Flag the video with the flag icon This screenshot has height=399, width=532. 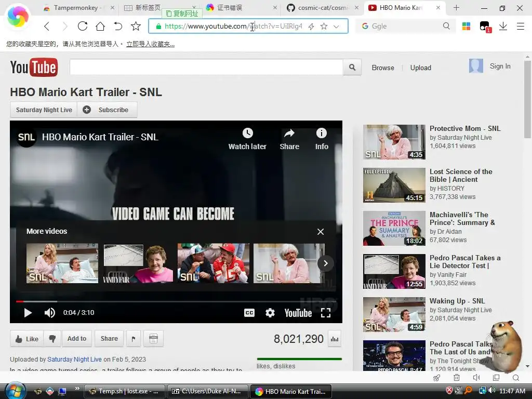click(x=134, y=339)
